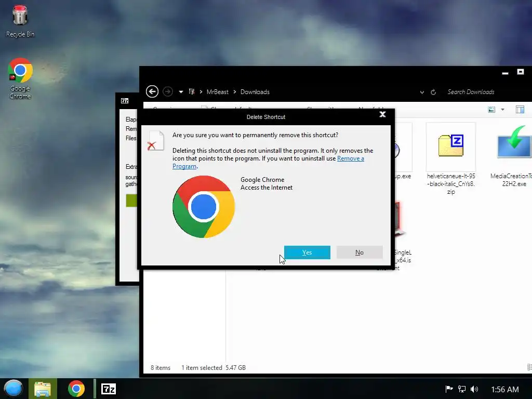Click the 1:56 AM taskbar clock
The width and height of the screenshot is (532, 399).
(x=505, y=389)
